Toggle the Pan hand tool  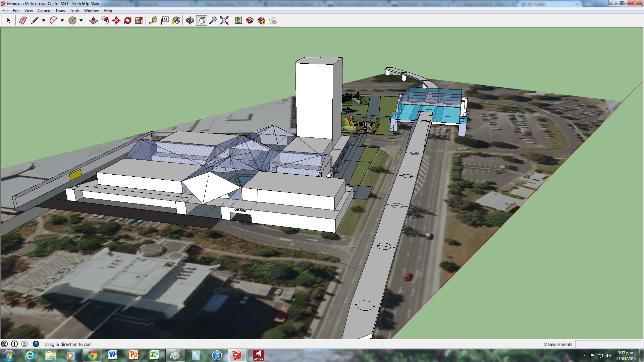[201, 21]
